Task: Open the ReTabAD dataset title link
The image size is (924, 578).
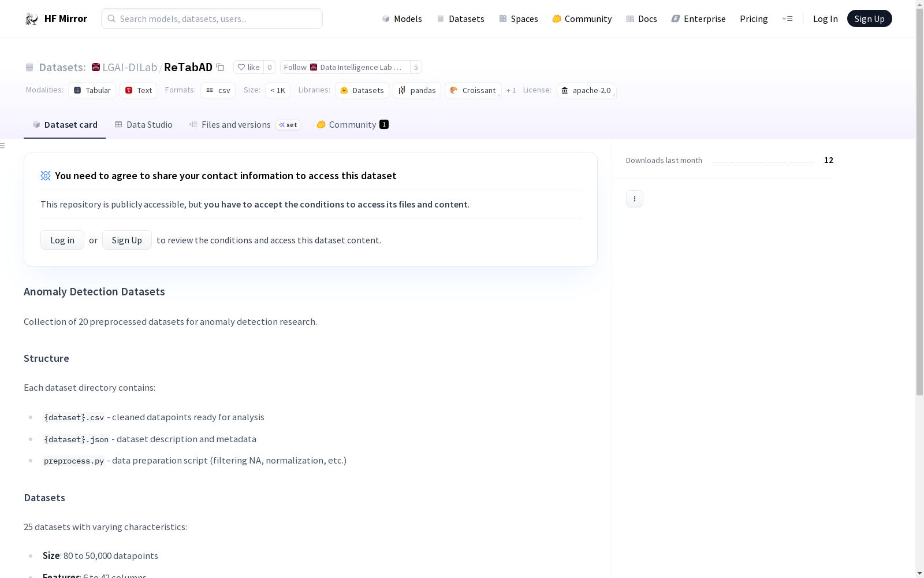Action: 188,67
